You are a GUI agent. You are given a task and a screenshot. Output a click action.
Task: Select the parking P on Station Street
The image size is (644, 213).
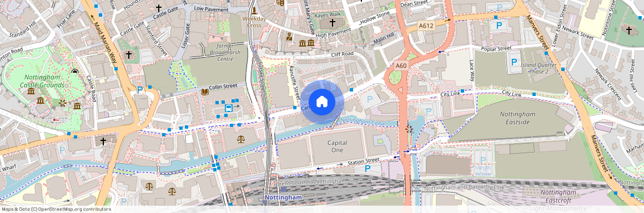coord(368,168)
